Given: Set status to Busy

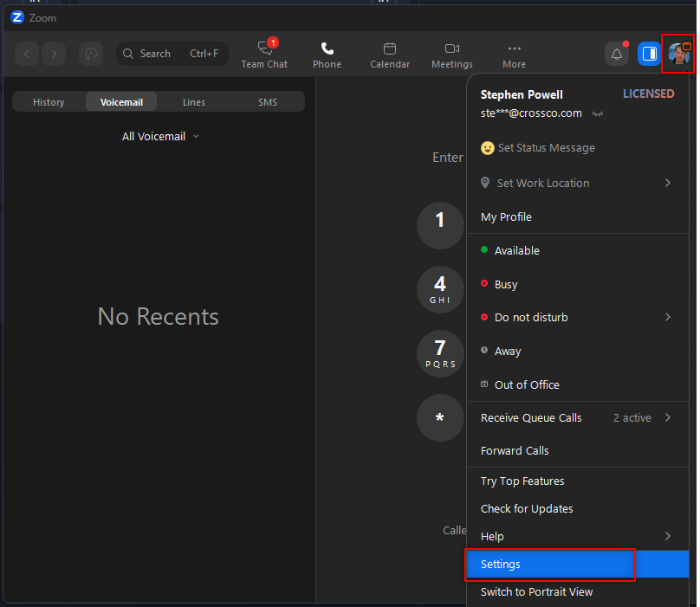Looking at the screenshot, I should (578, 284).
